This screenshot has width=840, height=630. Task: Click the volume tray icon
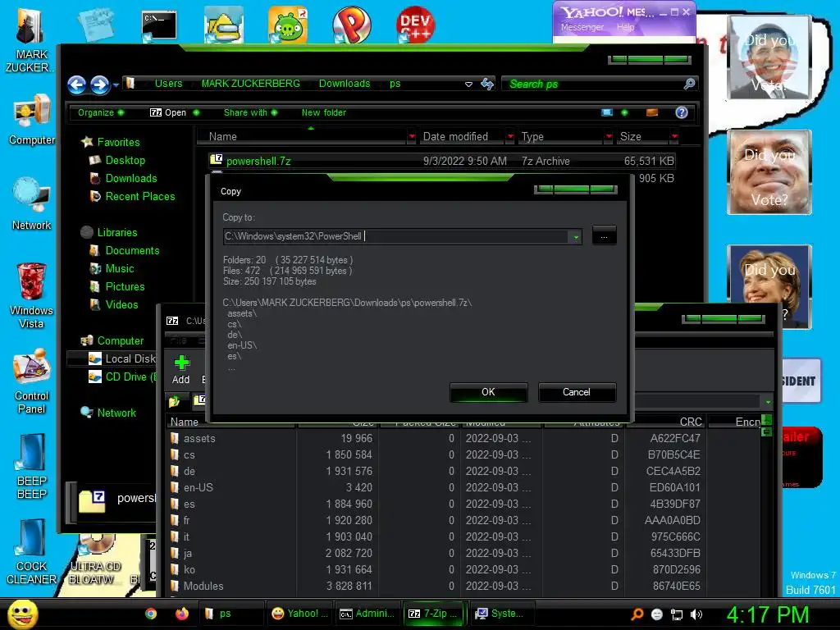pyautogui.click(x=696, y=614)
